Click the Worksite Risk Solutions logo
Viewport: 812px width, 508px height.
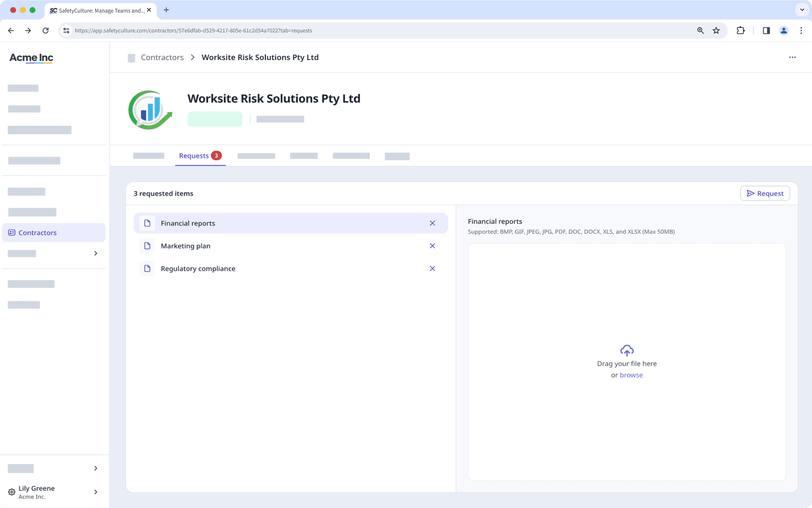150,110
